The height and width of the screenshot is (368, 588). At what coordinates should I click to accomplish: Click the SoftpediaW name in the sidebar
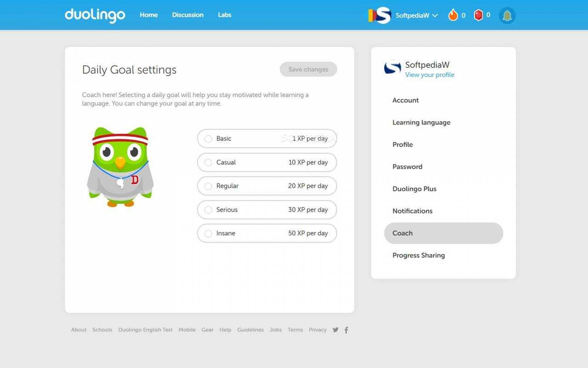pyautogui.click(x=427, y=65)
